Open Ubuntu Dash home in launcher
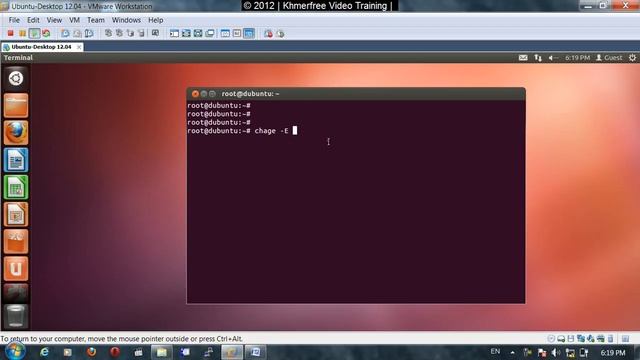This screenshot has height=360, width=640. coord(16,78)
